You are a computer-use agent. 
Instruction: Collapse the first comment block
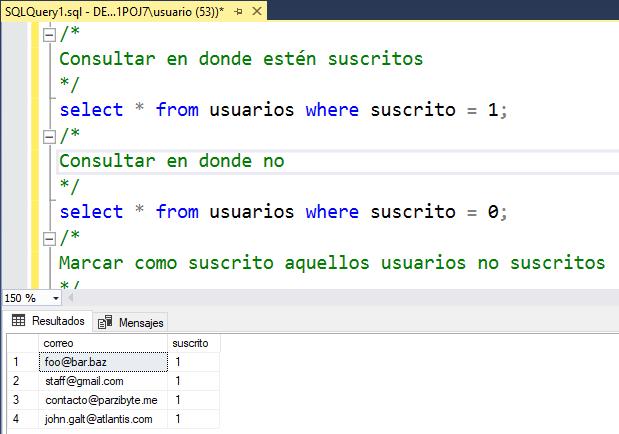[49, 35]
